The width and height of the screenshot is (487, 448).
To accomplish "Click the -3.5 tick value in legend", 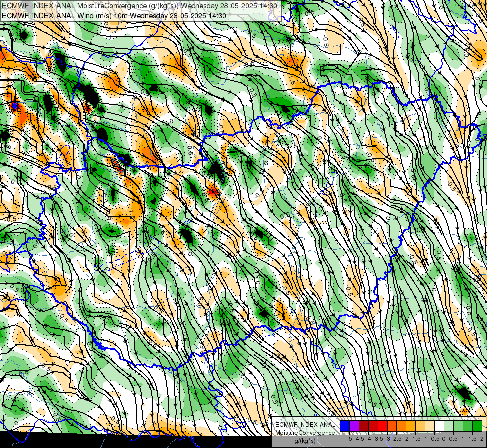I will coord(378,439).
